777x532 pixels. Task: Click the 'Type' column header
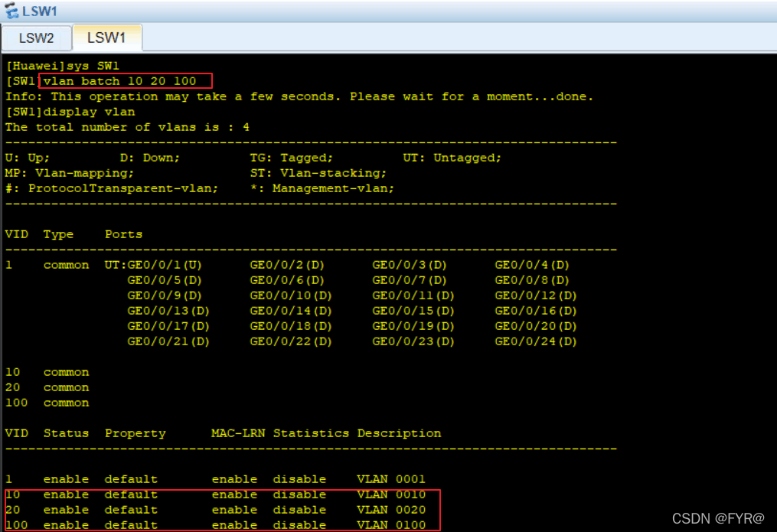pos(58,234)
